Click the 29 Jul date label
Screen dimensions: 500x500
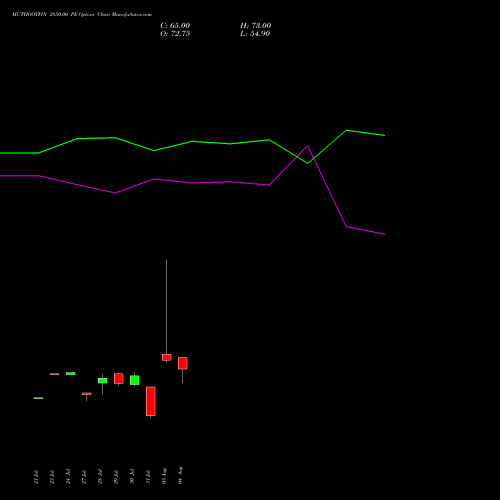click(x=116, y=477)
